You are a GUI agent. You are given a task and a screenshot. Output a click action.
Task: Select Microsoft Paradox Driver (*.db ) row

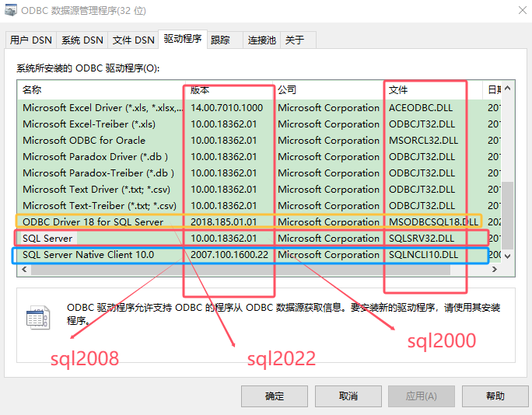(x=259, y=157)
